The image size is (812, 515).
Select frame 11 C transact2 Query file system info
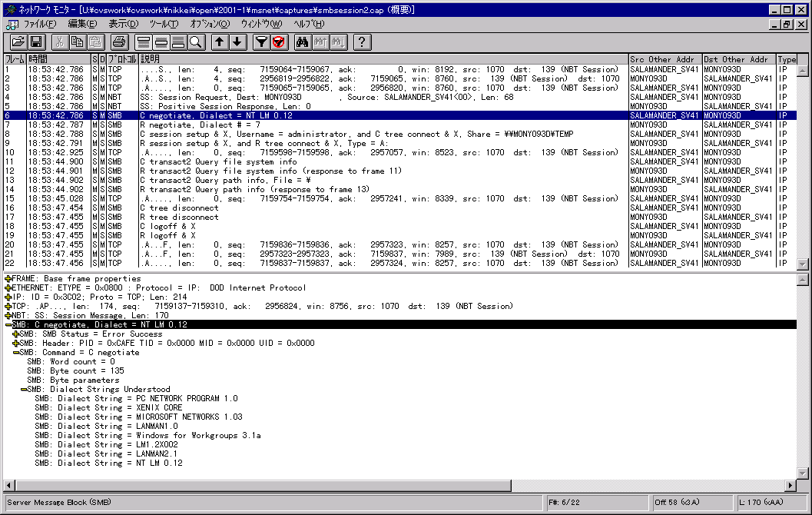click(x=399, y=161)
